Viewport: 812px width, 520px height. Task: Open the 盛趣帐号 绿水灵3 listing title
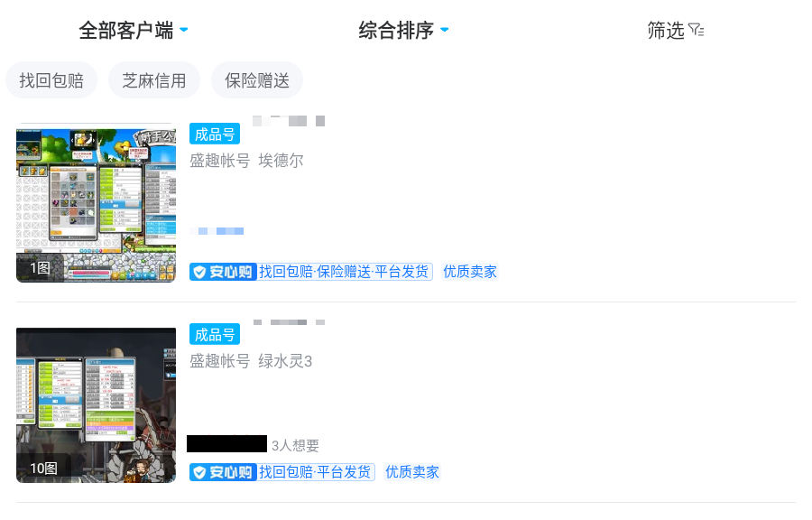click(251, 361)
